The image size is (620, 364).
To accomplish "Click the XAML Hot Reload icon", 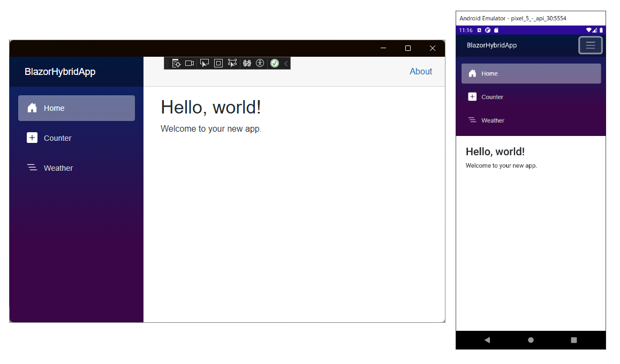I will pos(247,63).
